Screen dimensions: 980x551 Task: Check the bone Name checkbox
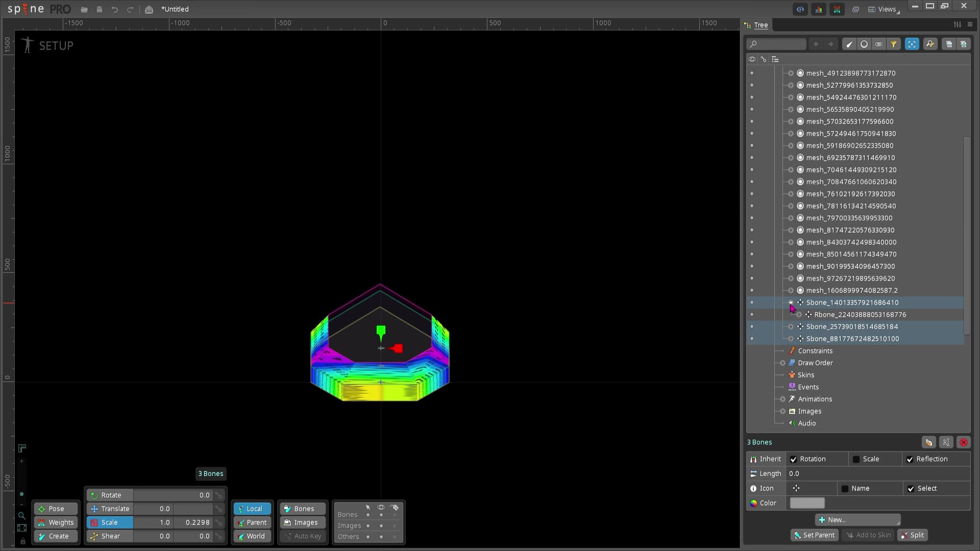point(845,489)
